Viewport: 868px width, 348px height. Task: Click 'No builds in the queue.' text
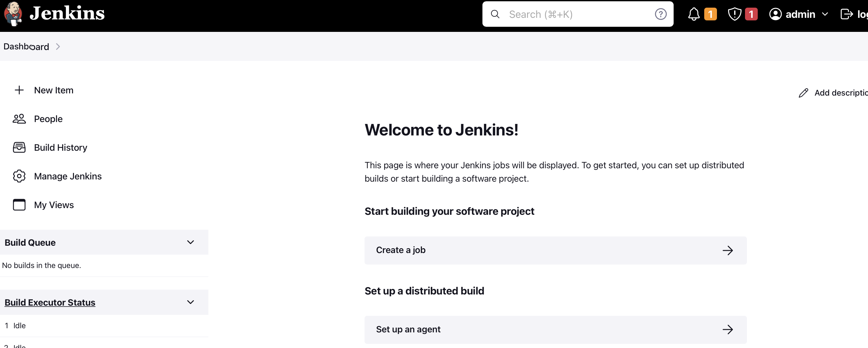[41, 265]
